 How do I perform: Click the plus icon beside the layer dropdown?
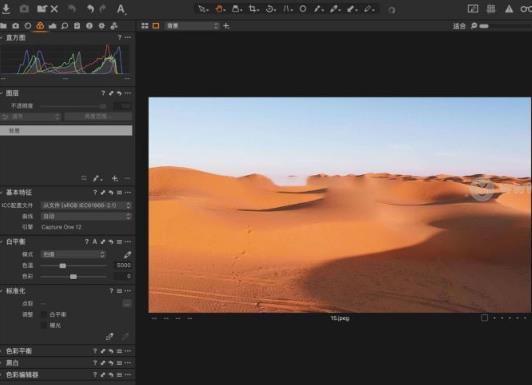point(226,26)
